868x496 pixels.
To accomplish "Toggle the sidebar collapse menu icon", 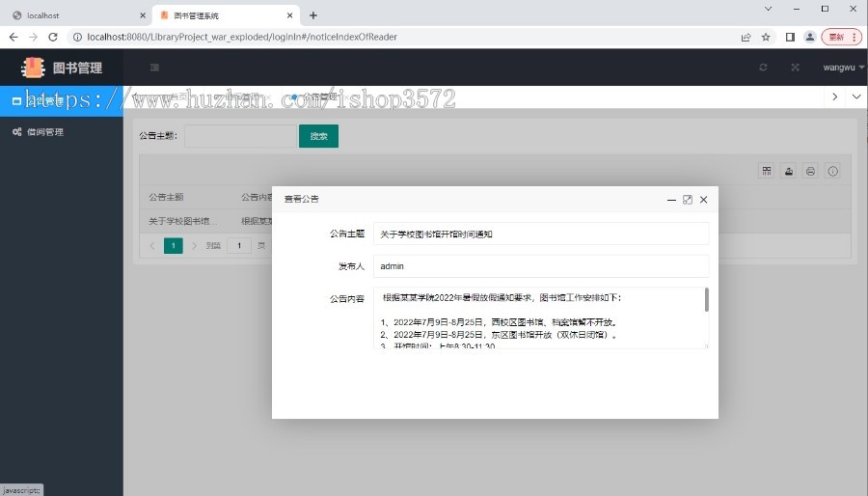I will tap(154, 68).
